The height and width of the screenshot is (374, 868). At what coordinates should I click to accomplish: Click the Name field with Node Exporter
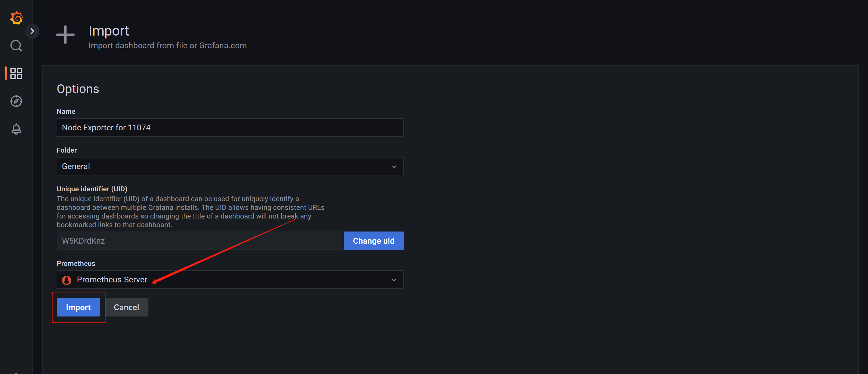[230, 127]
